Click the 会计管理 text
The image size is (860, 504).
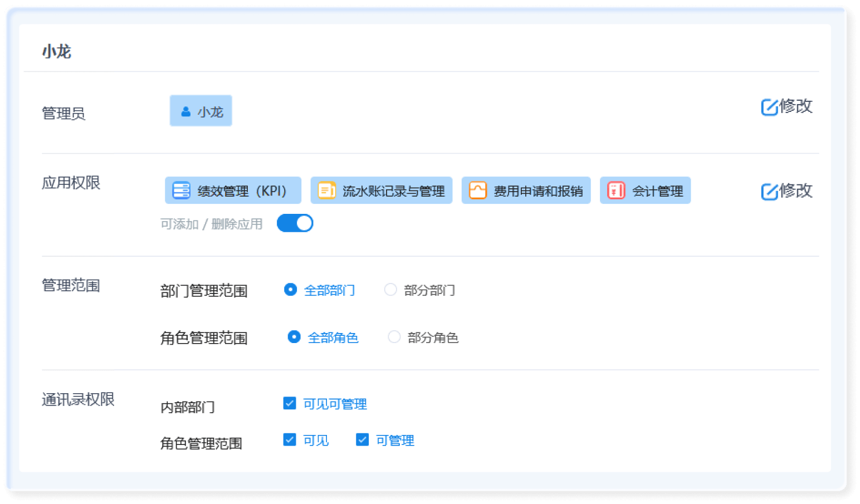(x=657, y=191)
